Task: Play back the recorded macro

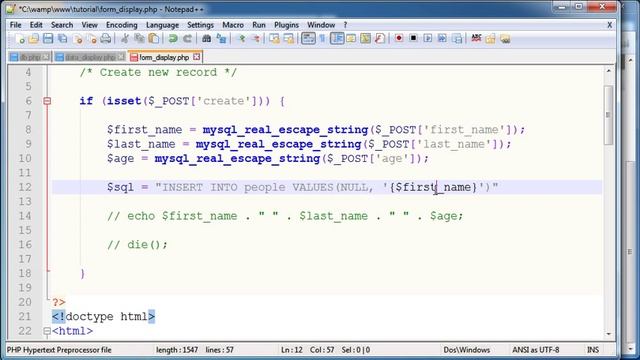Action: point(427,38)
